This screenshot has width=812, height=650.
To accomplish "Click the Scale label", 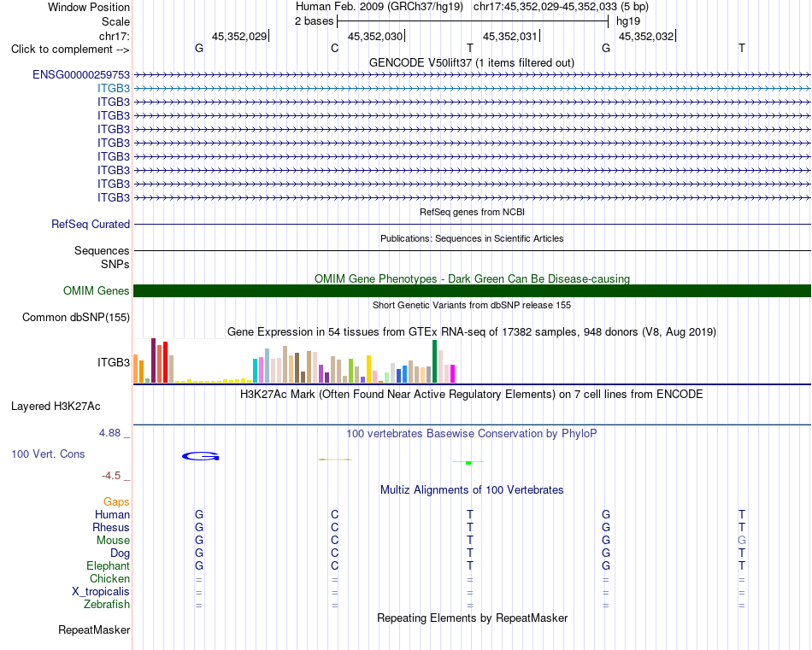I will click(x=116, y=21).
